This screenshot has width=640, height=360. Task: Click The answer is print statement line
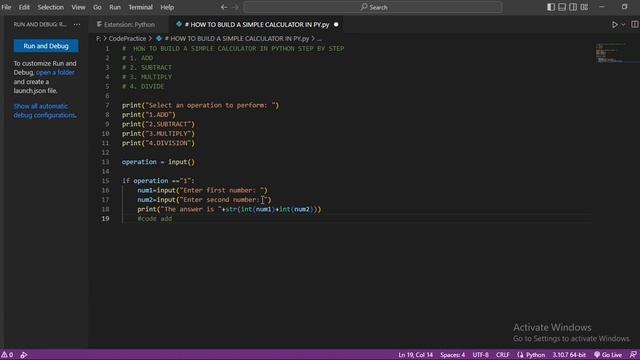[229, 209]
